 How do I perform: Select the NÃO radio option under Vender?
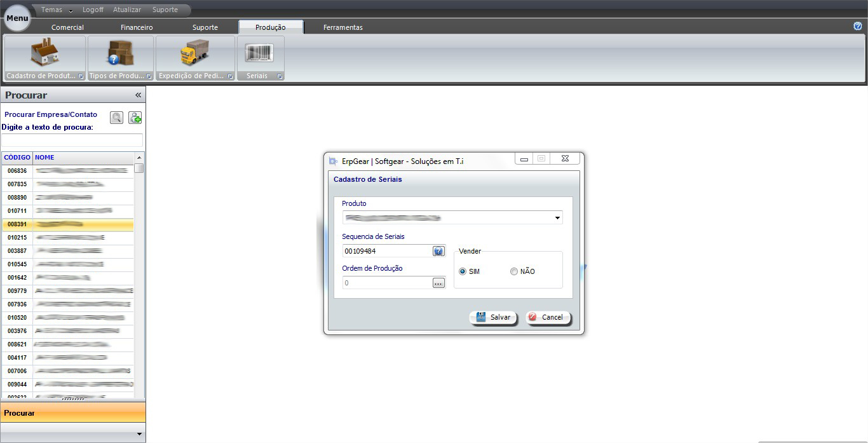(514, 271)
